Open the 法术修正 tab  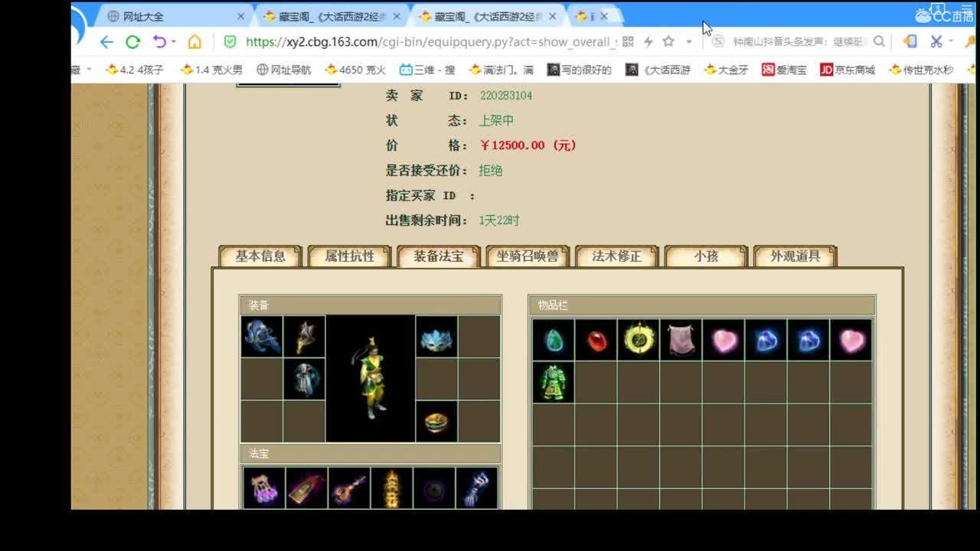(616, 256)
